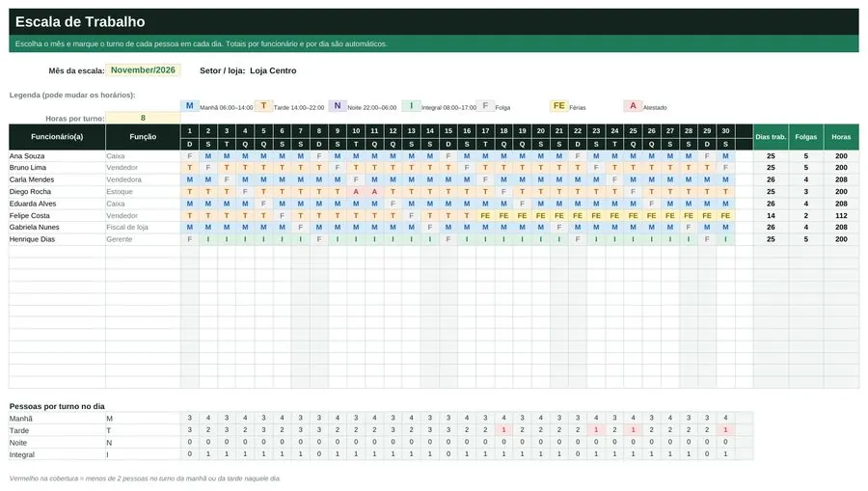Select the red A Atestado legend swatch
Viewport: 868px width, 491px height.
pos(633,106)
